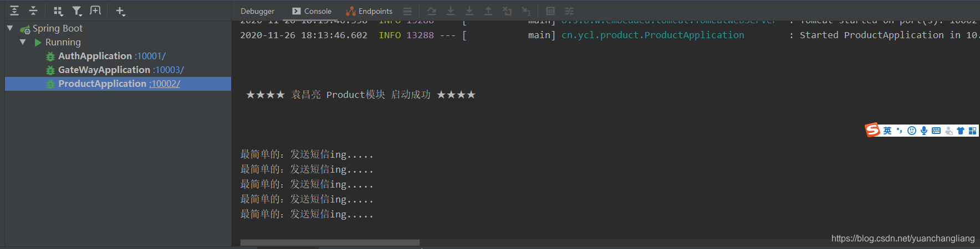Click the Run to Cursor icon
This screenshot has width=980, height=249.
coord(526,11)
